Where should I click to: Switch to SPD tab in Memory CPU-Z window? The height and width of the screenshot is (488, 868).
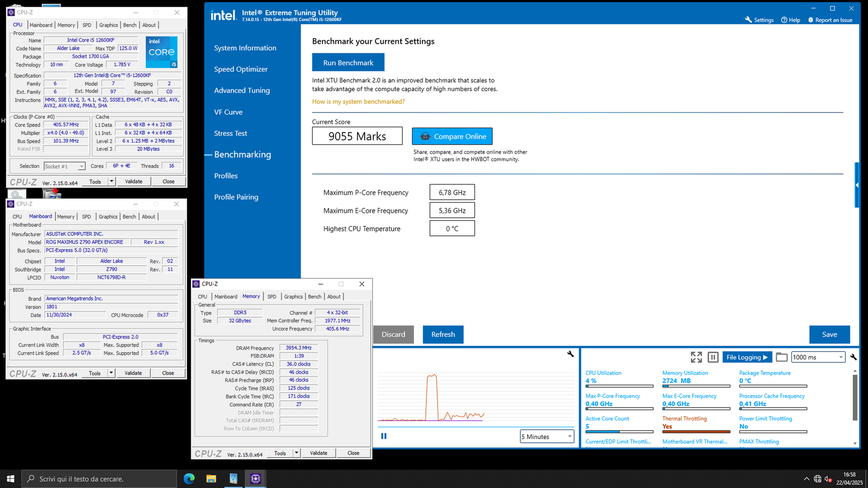click(x=272, y=297)
